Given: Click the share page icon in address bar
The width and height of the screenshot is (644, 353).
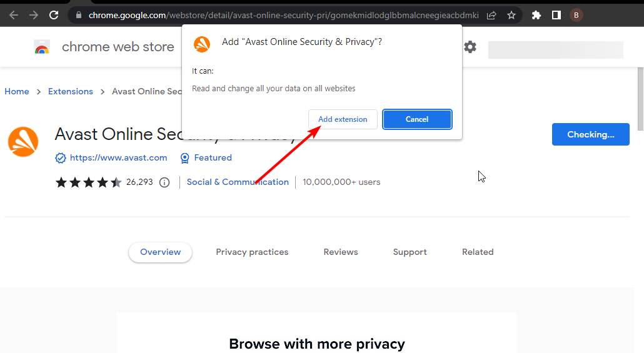Looking at the screenshot, I should pos(491,15).
